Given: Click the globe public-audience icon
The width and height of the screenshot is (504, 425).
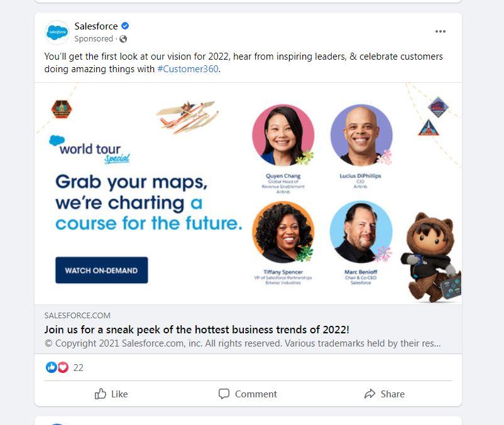Looking at the screenshot, I should click(123, 39).
